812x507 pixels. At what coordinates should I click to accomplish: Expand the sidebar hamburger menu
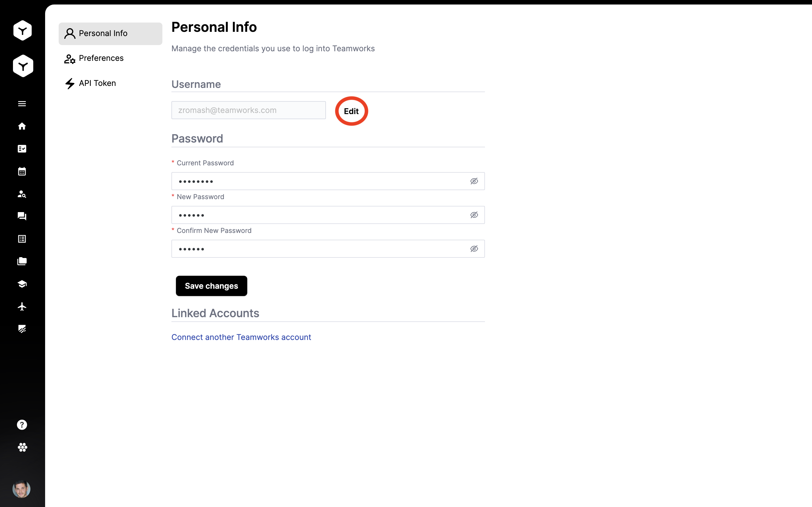pyautogui.click(x=22, y=104)
